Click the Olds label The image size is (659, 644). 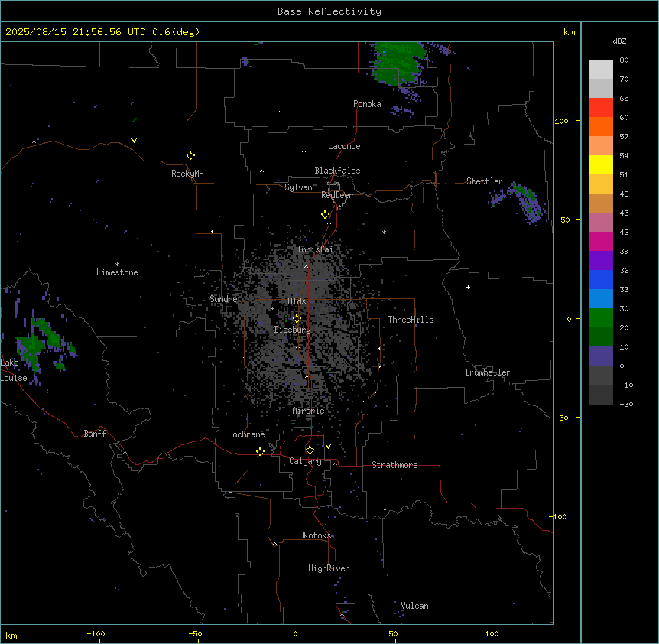pyautogui.click(x=297, y=301)
